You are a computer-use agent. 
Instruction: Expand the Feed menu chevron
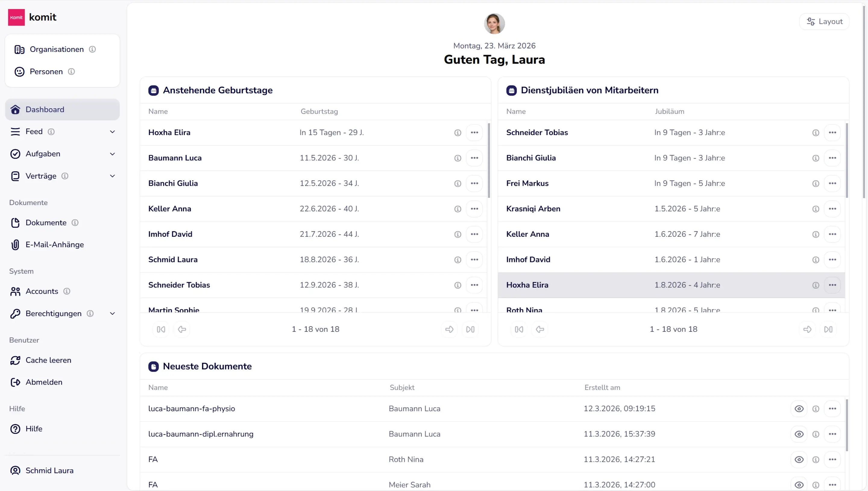pos(112,132)
